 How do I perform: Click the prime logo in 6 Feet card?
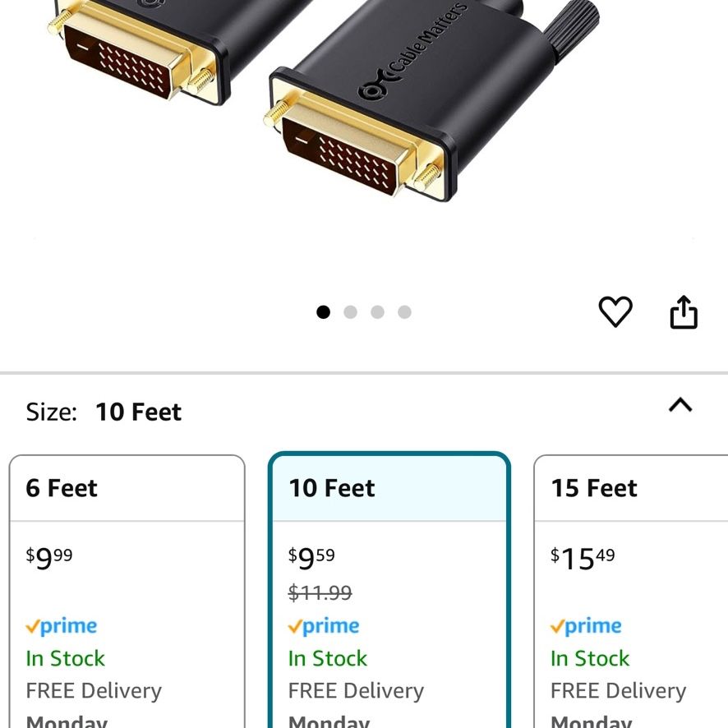62,626
